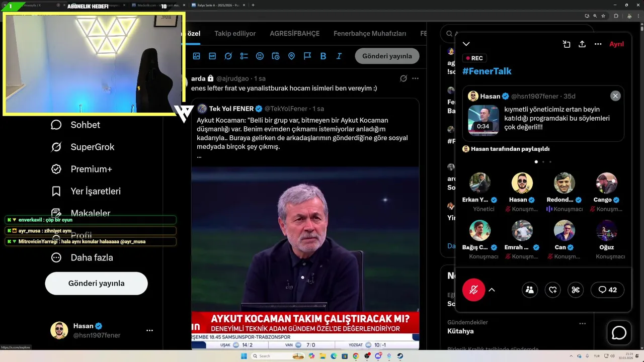644x362 pixels.
Task: Open Yer İşaretleri bookmarks
Action: coord(86,191)
